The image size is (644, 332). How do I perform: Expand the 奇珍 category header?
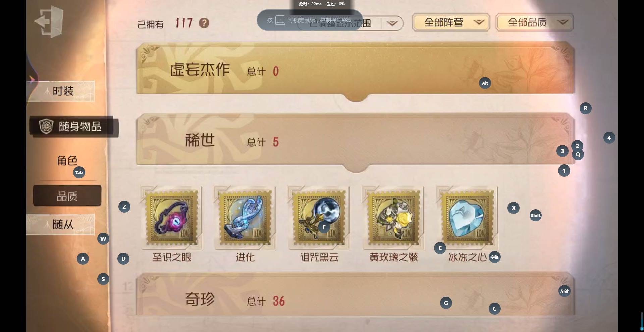[356, 294]
